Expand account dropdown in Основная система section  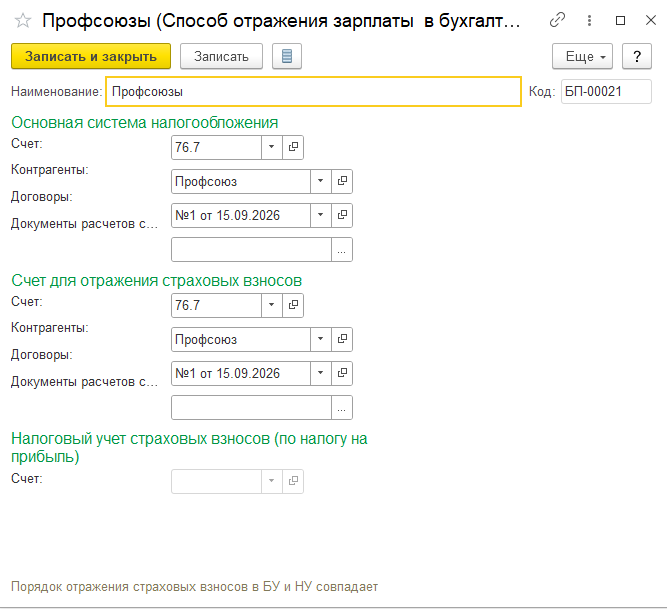tap(271, 147)
